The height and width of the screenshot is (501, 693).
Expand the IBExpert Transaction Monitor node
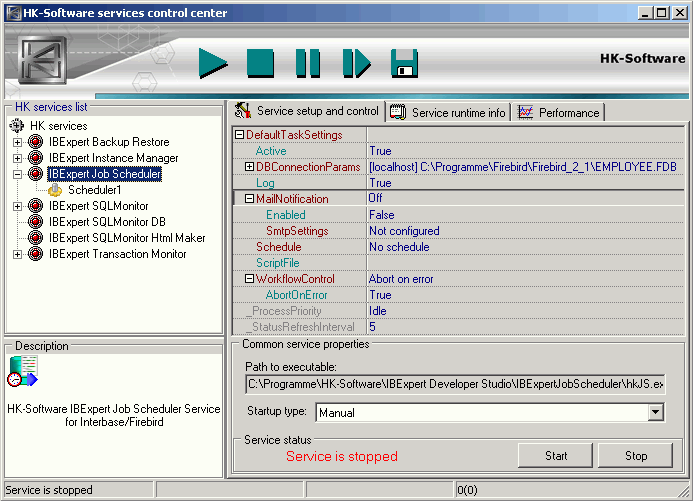17,254
